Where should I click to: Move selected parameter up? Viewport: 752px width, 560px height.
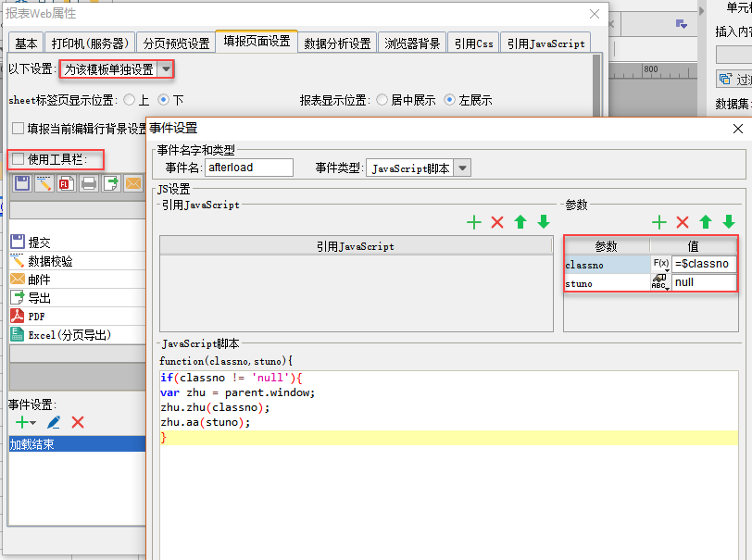[x=706, y=222]
